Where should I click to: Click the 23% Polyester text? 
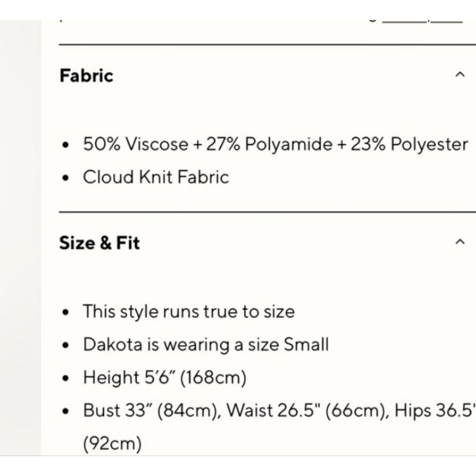[x=409, y=144]
